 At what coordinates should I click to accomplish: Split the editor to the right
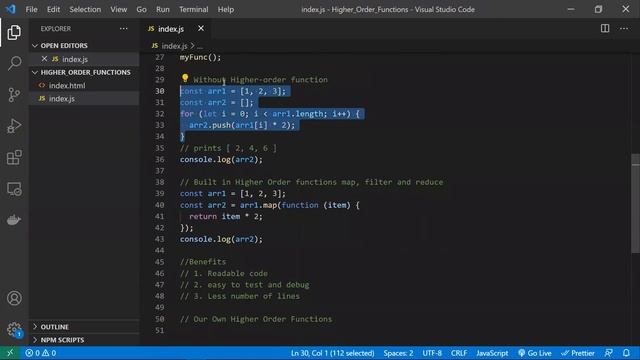tap(605, 29)
